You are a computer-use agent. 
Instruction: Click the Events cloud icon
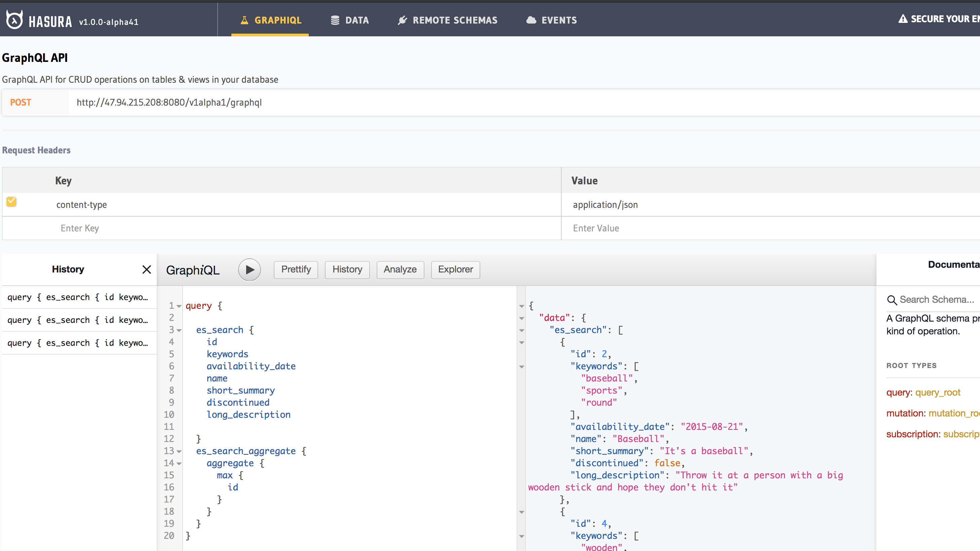tap(531, 20)
